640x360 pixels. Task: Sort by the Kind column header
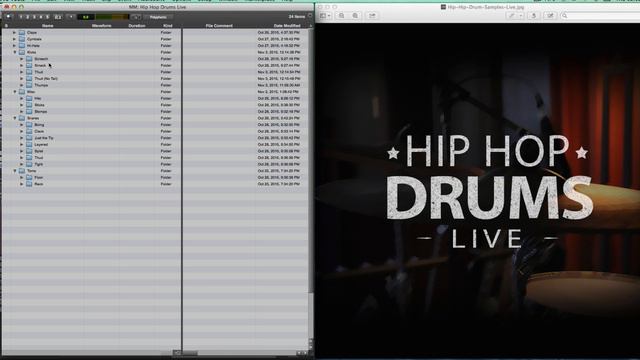[x=167, y=26]
